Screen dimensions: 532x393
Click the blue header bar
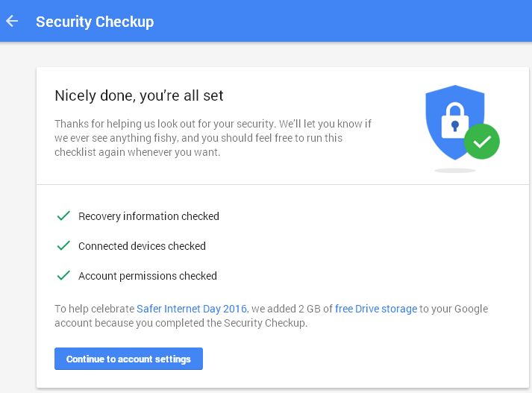point(266,21)
